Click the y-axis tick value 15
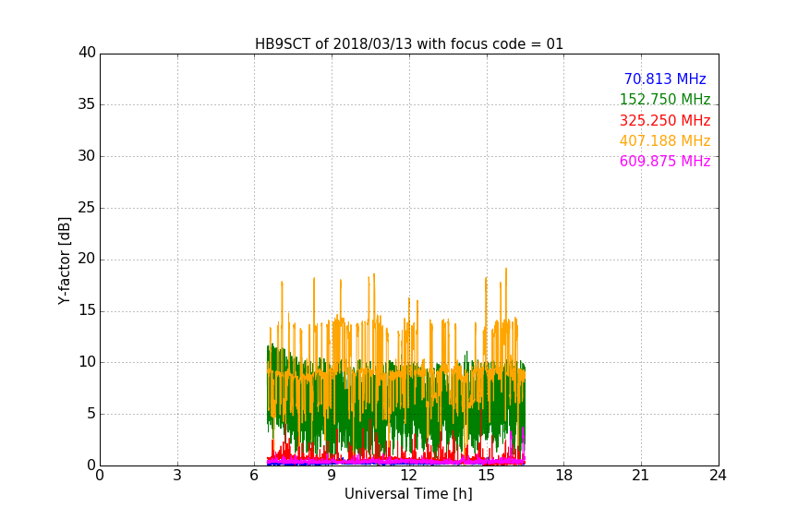This screenshot has width=798, height=532. coord(87,310)
